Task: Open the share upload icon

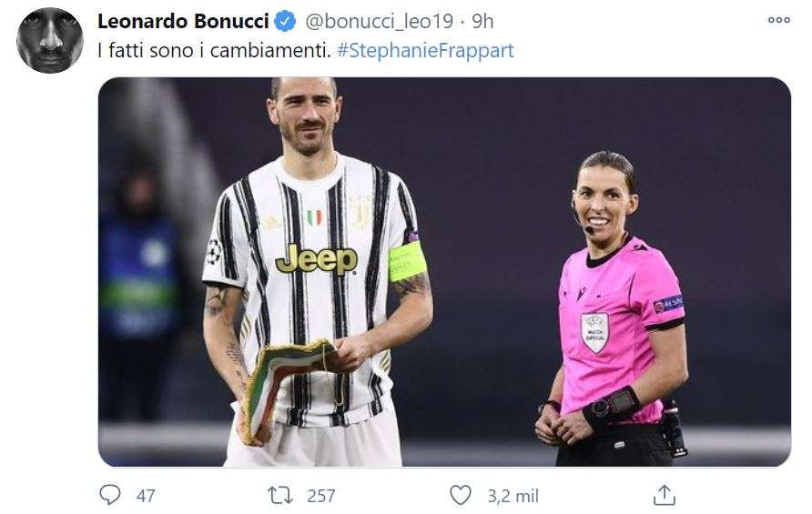Action: [665, 495]
